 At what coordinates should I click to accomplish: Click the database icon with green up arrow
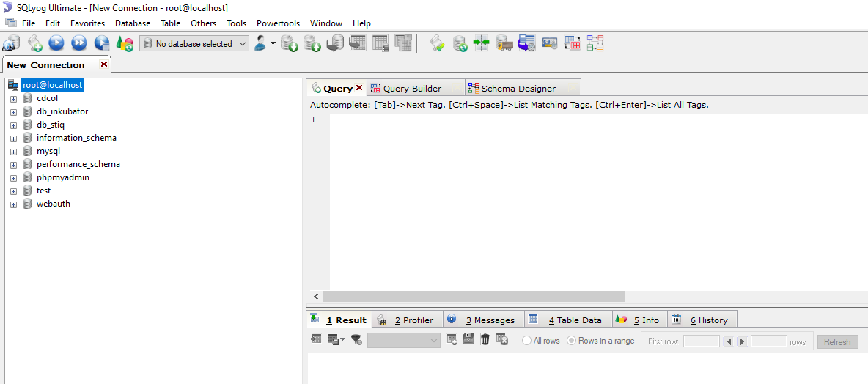(x=312, y=43)
